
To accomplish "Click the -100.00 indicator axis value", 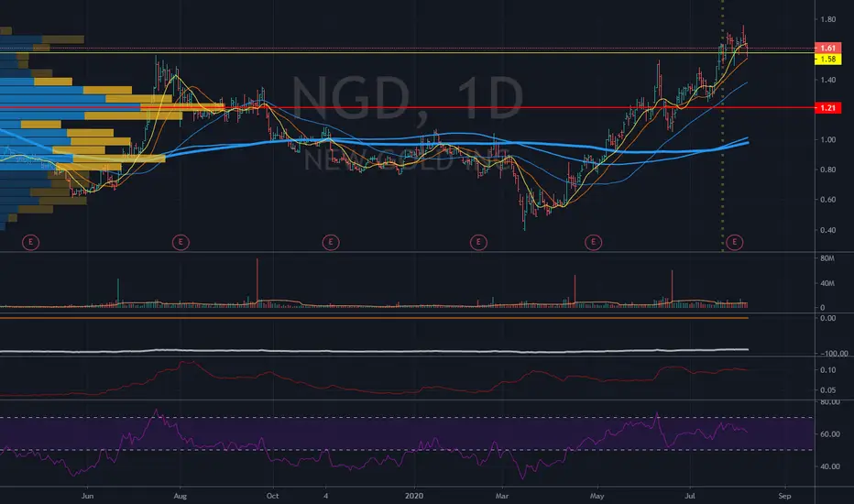I will (x=834, y=354).
